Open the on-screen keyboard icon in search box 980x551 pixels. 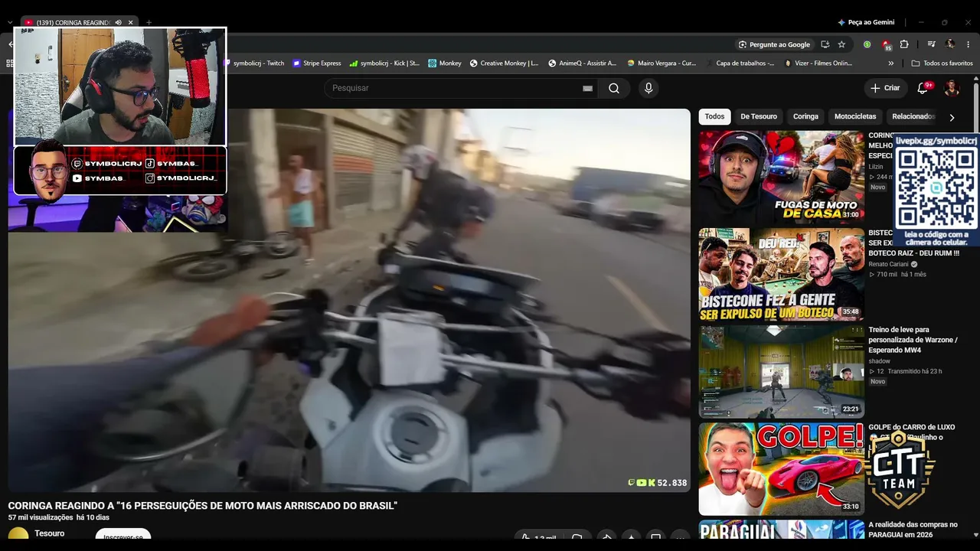click(x=587, y=88)
